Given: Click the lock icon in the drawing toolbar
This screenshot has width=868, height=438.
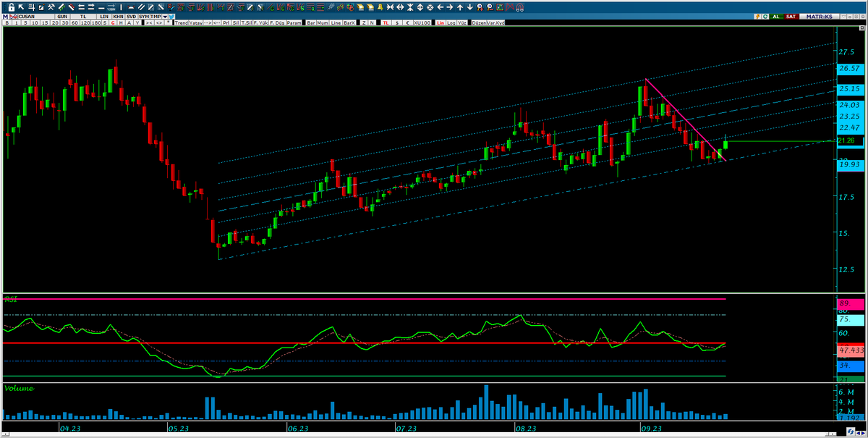Looking at the screenshot, I should click(x=11, y=7).
